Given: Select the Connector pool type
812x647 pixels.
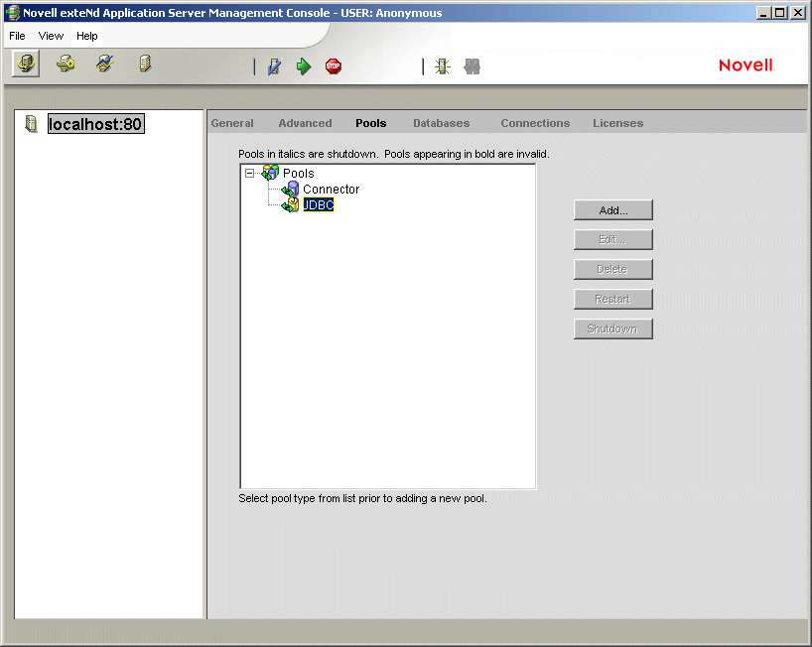Looking at the screenshot, I should [x=331, y=190].
